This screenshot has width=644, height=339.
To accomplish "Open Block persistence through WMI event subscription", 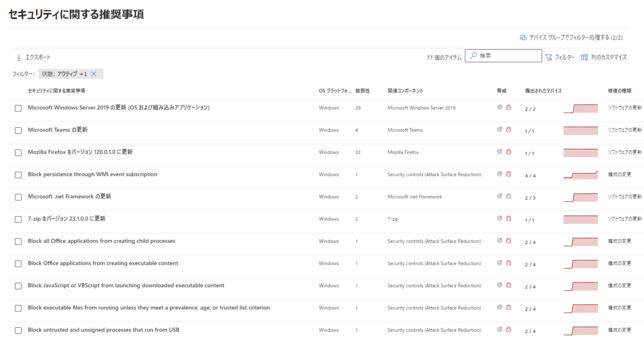I will pos(92,174).
